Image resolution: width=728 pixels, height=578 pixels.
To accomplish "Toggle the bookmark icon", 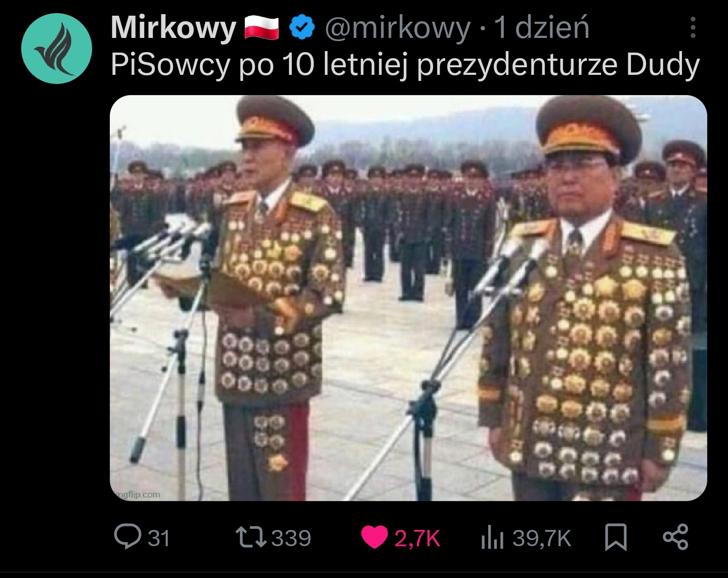I will [616, 537].
